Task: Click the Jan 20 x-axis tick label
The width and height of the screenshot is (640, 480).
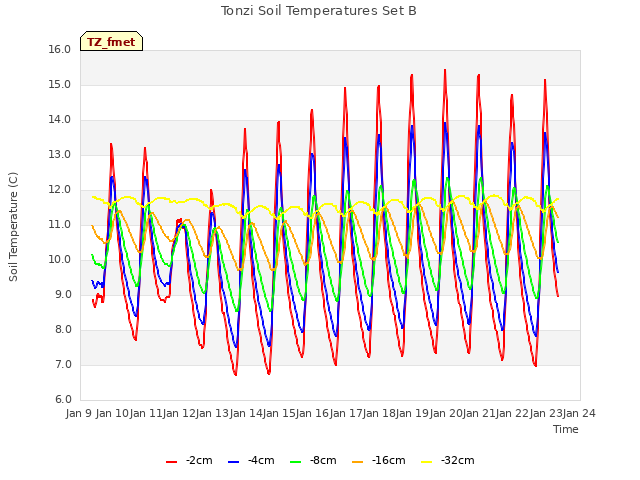Action: pyautogui.click(x=446, y=413)
